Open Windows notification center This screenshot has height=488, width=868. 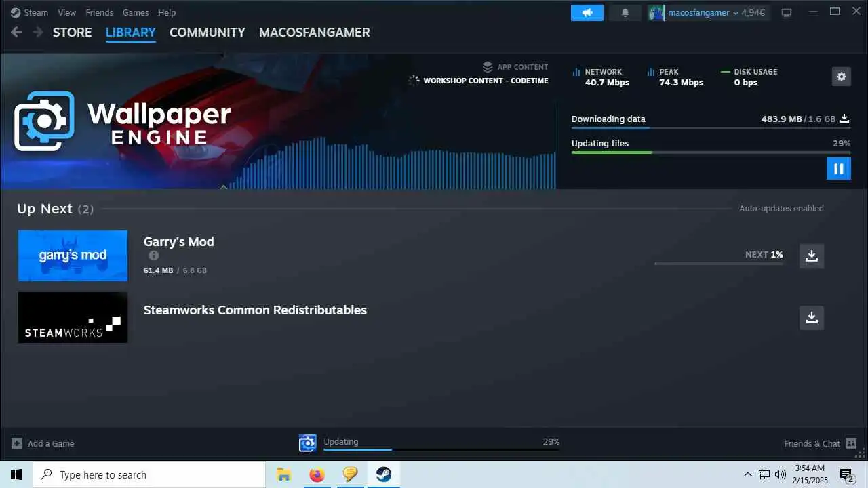point(846,474)
